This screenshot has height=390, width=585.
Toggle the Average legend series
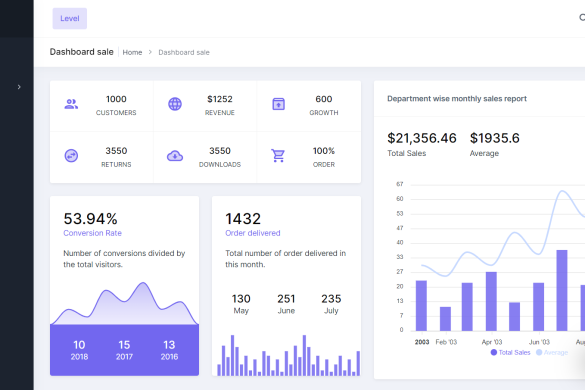(552, 352)
